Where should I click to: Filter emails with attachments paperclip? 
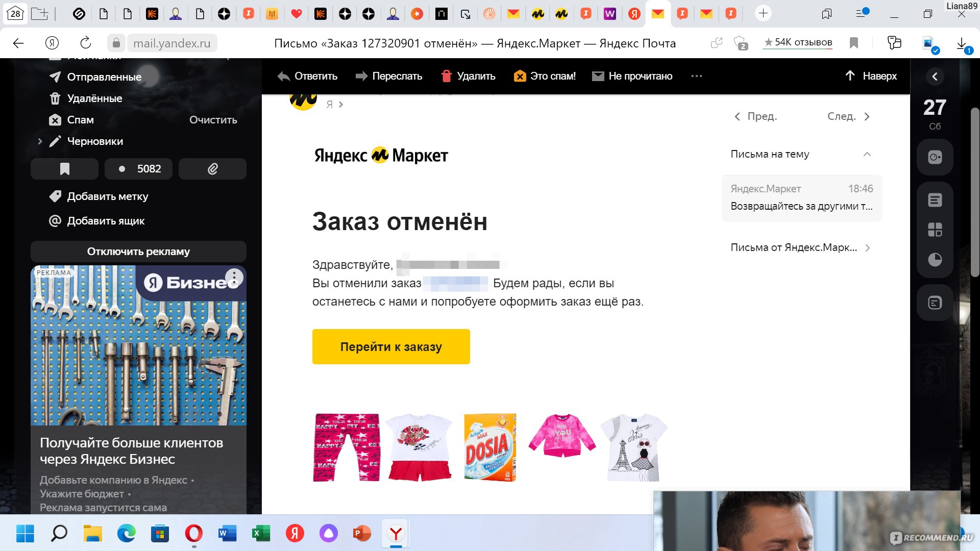tap(212, 169)
